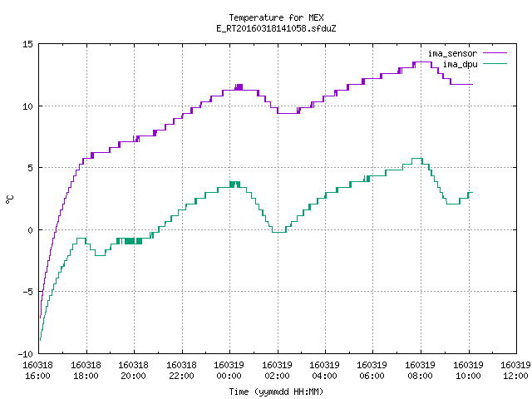The width and height of the screenshot is (532, 399).
Task: Click the x-axis label 160319 08:00
Action: 421,370
